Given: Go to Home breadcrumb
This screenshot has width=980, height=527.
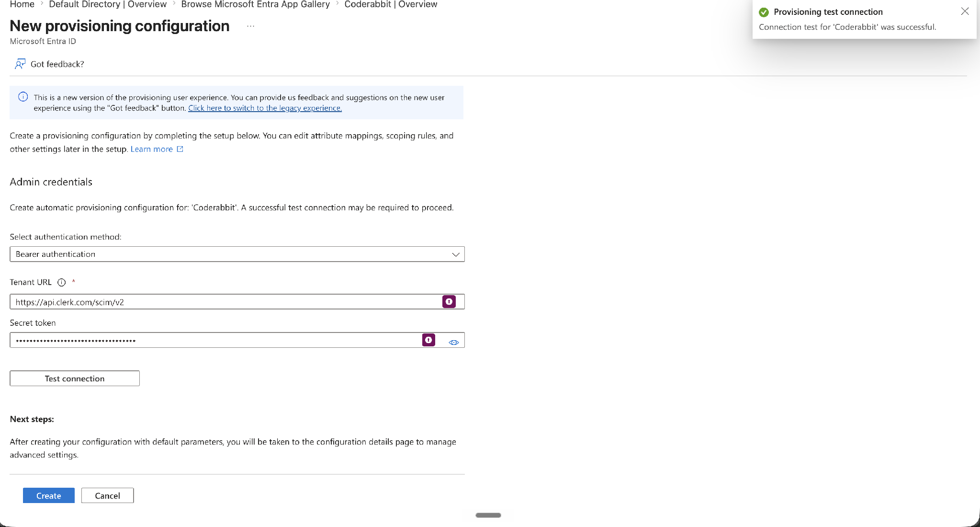Looking at the screenshot, I should (22, 4).
